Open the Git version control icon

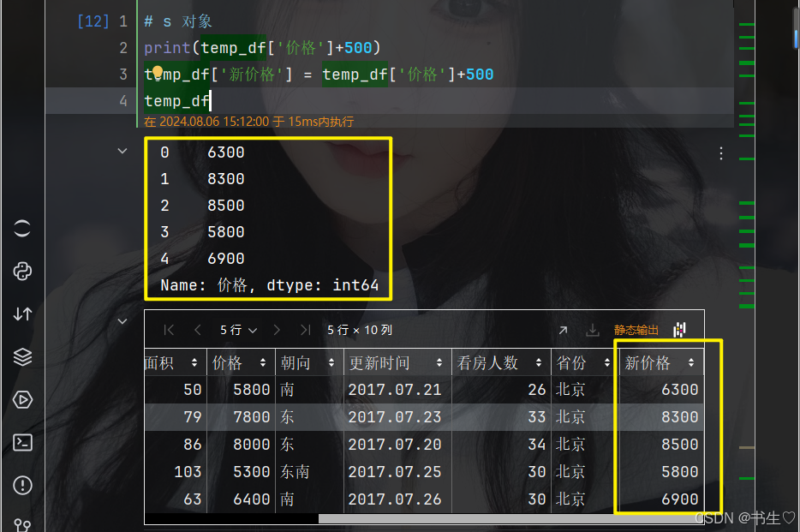22,525
